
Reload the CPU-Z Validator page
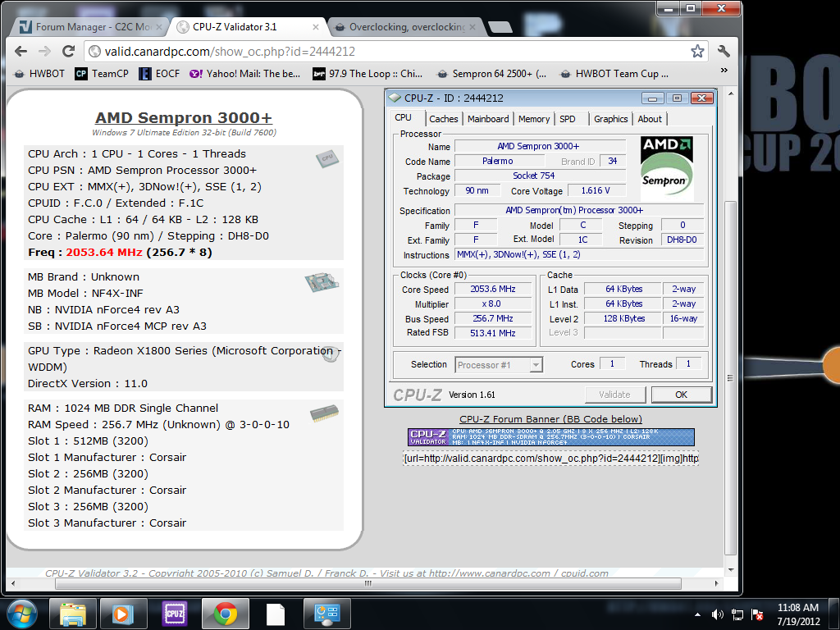[68, 52]
